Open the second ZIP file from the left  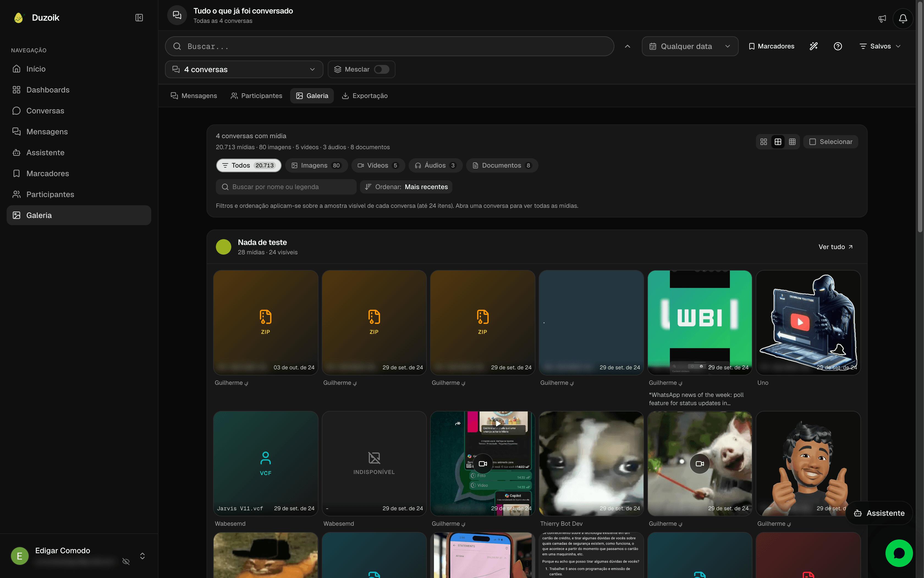click(x=374, y=323)
